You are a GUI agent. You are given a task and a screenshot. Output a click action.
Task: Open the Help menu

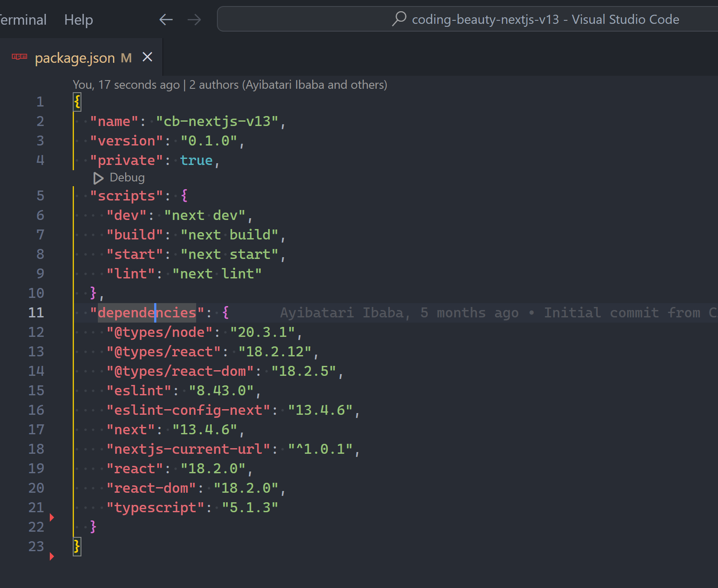point(78,19)
